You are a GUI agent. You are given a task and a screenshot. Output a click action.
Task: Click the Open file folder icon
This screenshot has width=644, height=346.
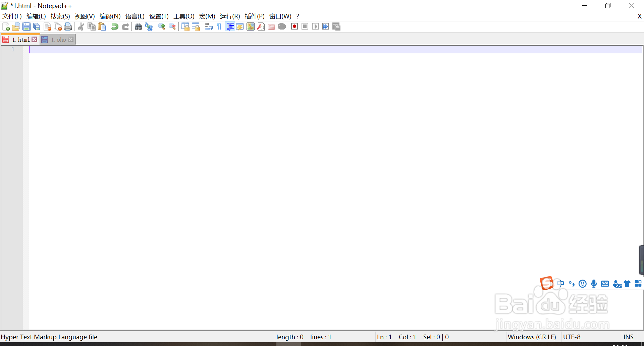point(16,27)
